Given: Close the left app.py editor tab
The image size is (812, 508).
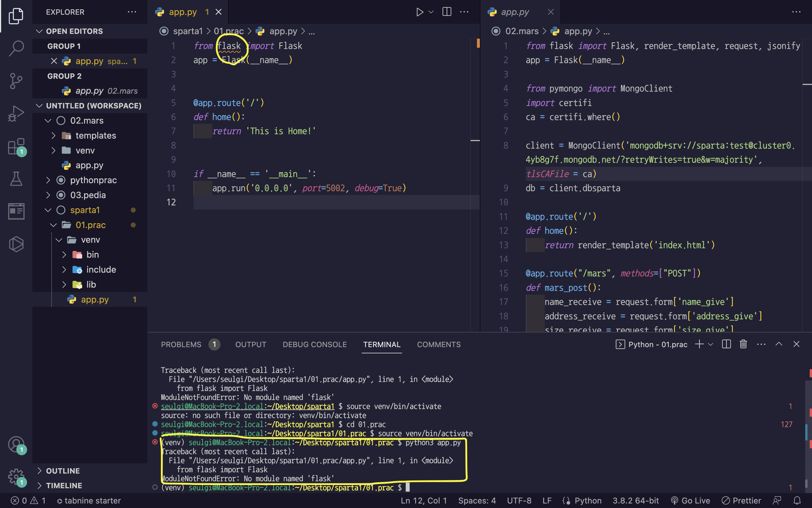Looking at the screenshot, I should click(x=219, y=12).
